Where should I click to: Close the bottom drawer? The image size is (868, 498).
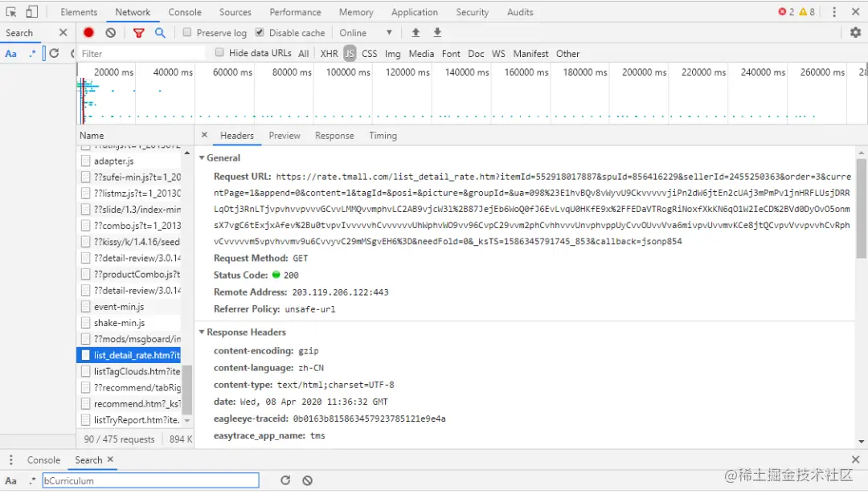click(x=855, y=459)
